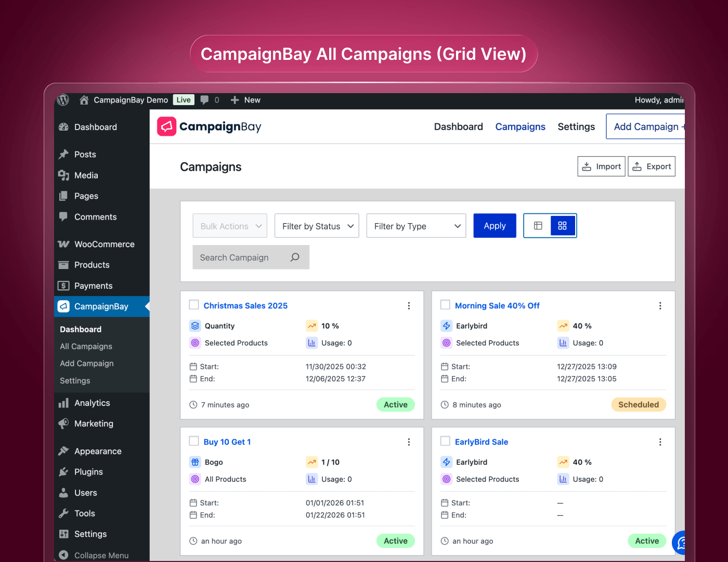The width and height of the screenshot is (728, 562).
Task: Check the Buy 10 Get 1 checkbox
Action: [x=194, y=441]
